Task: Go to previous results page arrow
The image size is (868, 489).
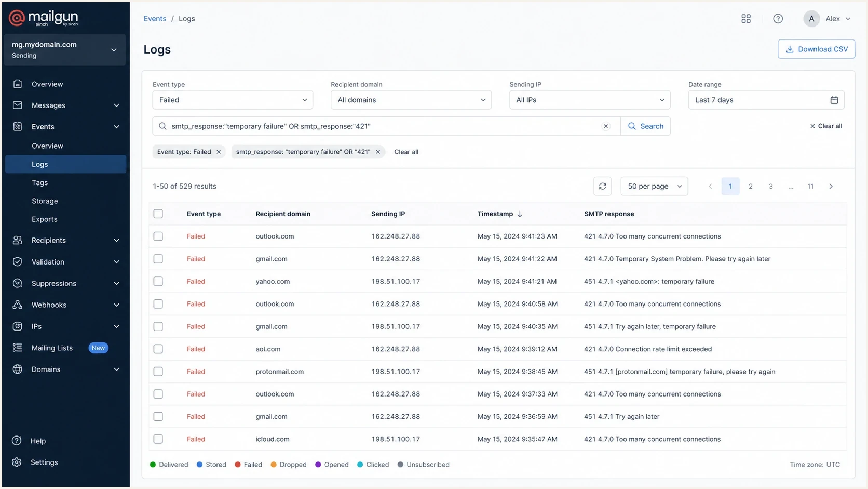Action: [710, 186]
